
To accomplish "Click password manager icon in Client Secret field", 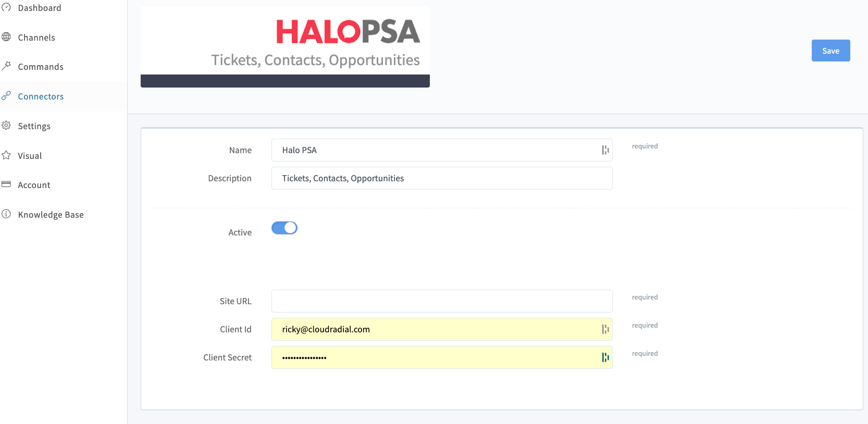I will click(605, 357).
